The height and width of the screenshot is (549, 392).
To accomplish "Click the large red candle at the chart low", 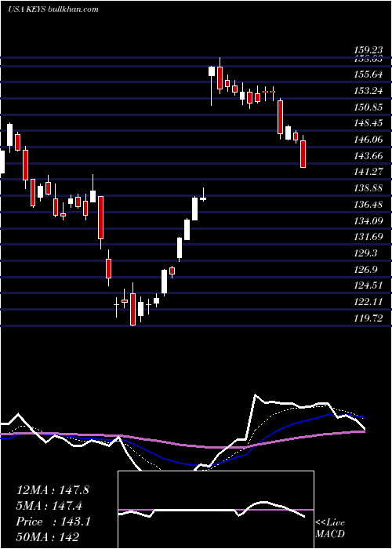I will (133, 309).
